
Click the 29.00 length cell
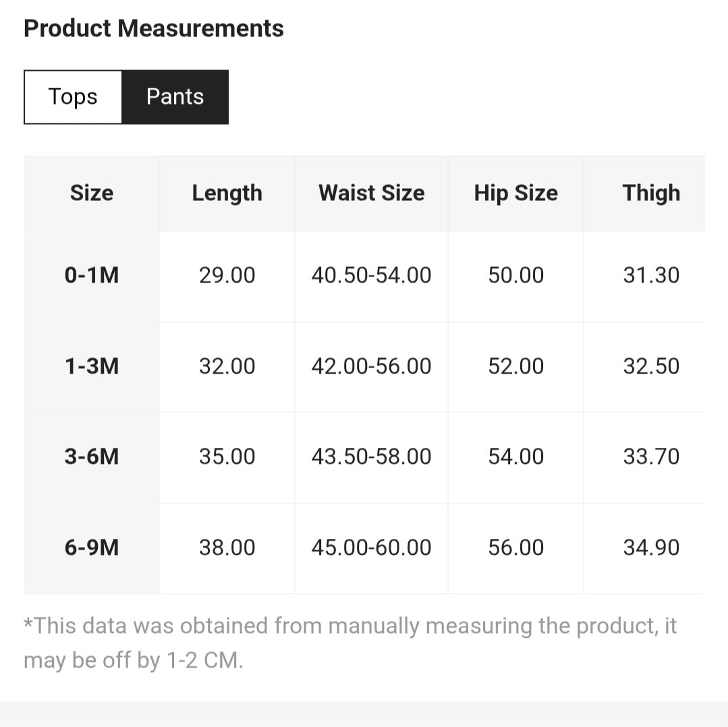click(227, 275)
